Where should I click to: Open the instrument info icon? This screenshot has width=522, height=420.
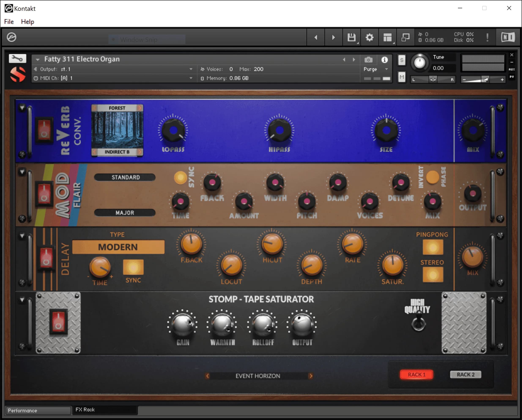click(385, 60)
